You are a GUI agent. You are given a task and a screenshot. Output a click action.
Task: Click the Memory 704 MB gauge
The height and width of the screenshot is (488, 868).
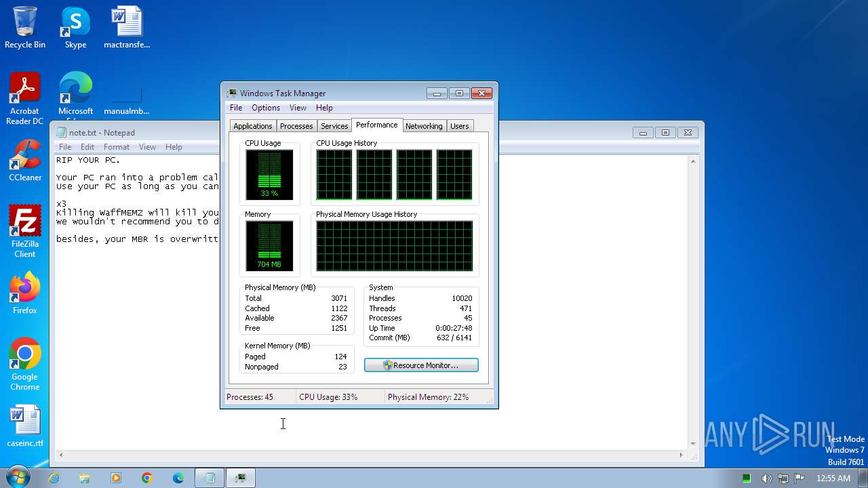click(269, 246)
